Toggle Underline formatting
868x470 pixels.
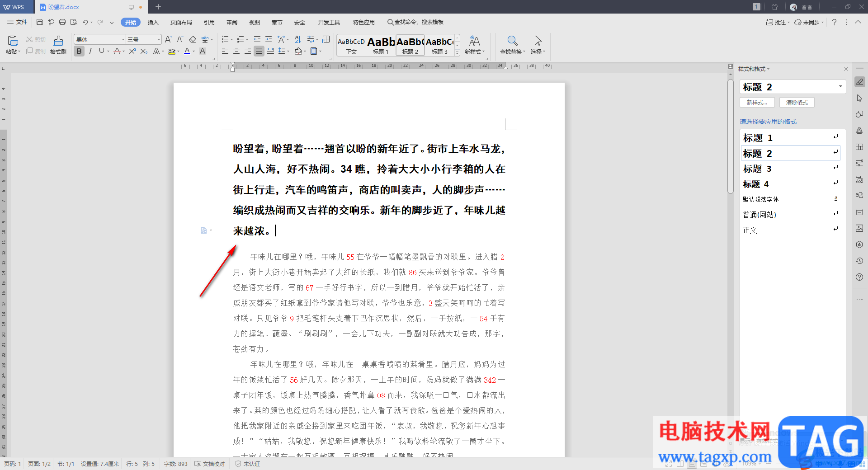102,52
